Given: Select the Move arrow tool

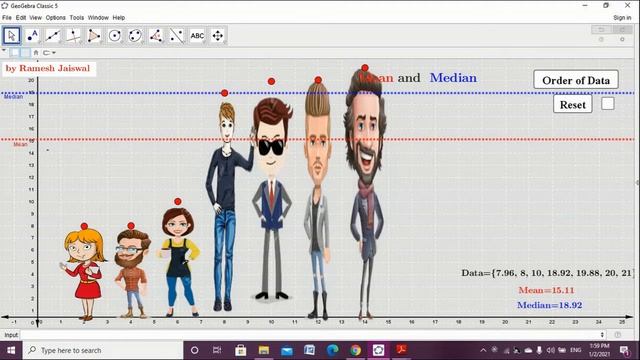Looking at the screenshot, I should point(11,36).
